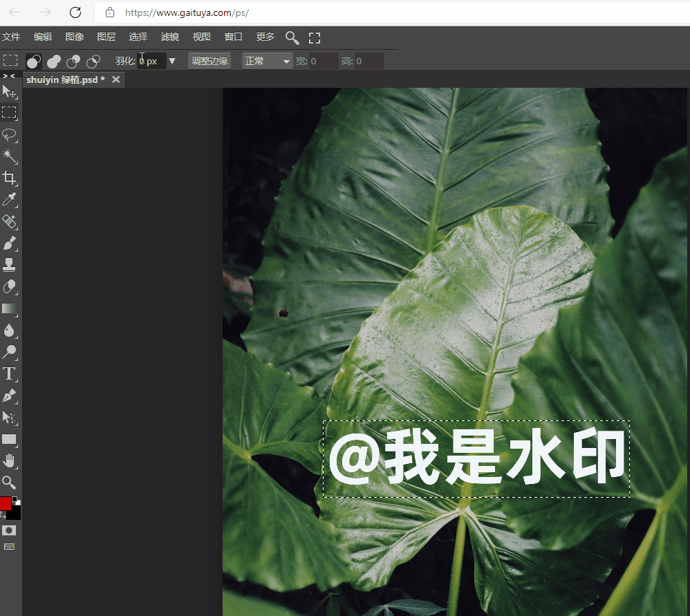Select the Lasso tool
This screenshot has height=616, width=690.
click(10, 136)
